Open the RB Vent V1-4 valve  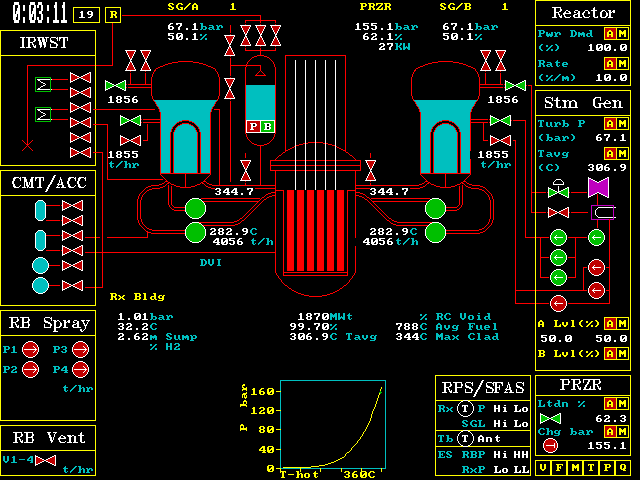click(45, 461)
